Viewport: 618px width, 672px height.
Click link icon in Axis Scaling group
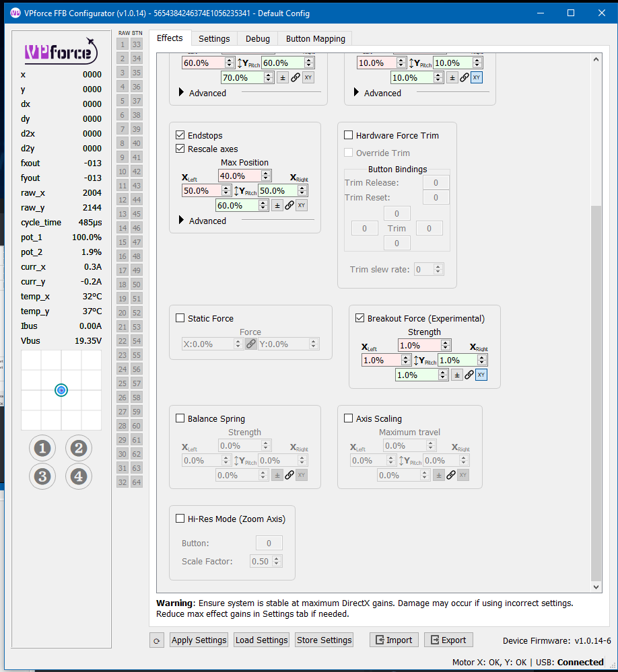point(451,475)
